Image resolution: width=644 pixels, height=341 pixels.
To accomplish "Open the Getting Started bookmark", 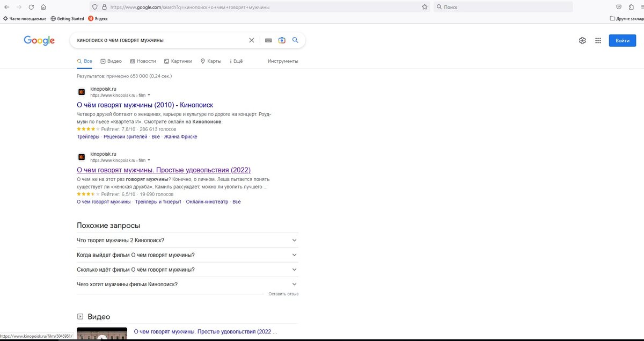I will 67,18.
